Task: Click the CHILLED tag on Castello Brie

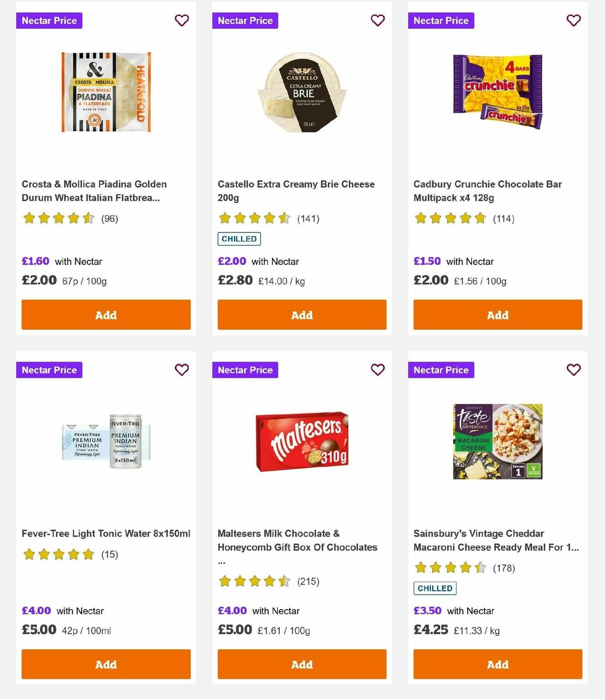Action: coord(238,239)
